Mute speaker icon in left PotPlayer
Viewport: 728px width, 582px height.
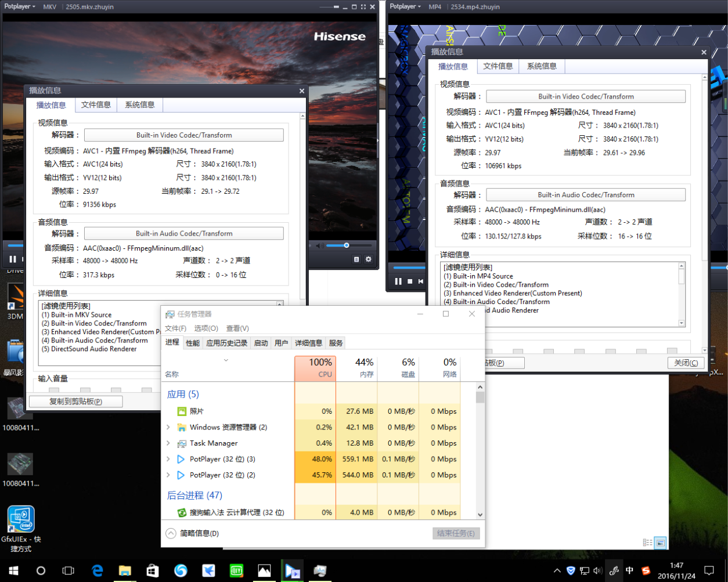(318, 246)
